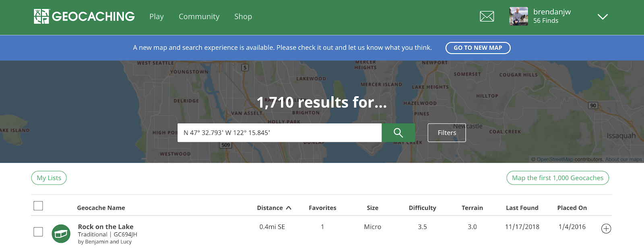This screenshot has width=644, height=250.
Task: Open the Shop menu
Action: pyautogui.click(x=243, y=16)
